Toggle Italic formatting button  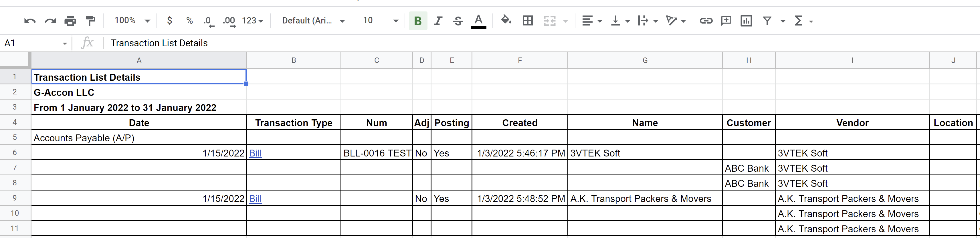pyautogui.click(x=438, y=21)
